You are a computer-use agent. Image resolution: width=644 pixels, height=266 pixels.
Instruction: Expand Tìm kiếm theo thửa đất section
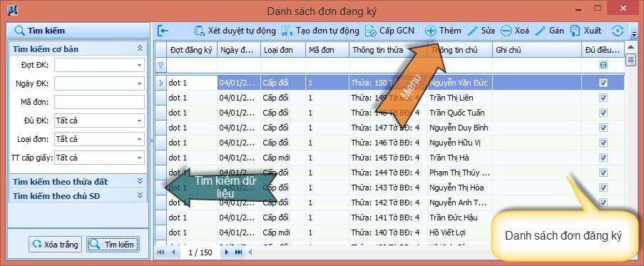[x=140, y=181]
